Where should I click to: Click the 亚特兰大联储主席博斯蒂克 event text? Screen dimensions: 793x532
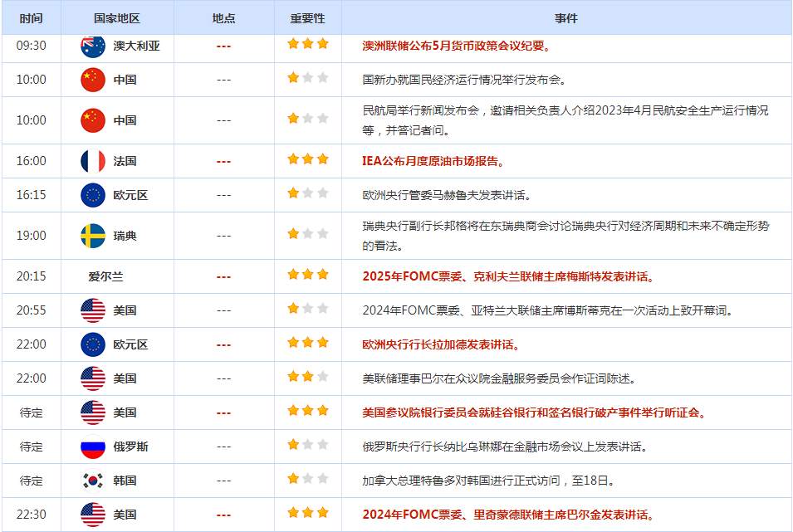[548, 310]
